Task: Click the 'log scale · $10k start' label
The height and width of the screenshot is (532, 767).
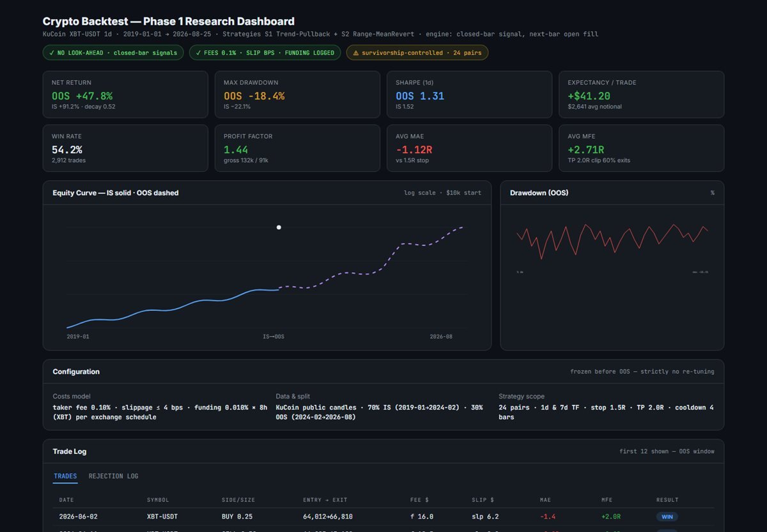Action: coord(442,193)
